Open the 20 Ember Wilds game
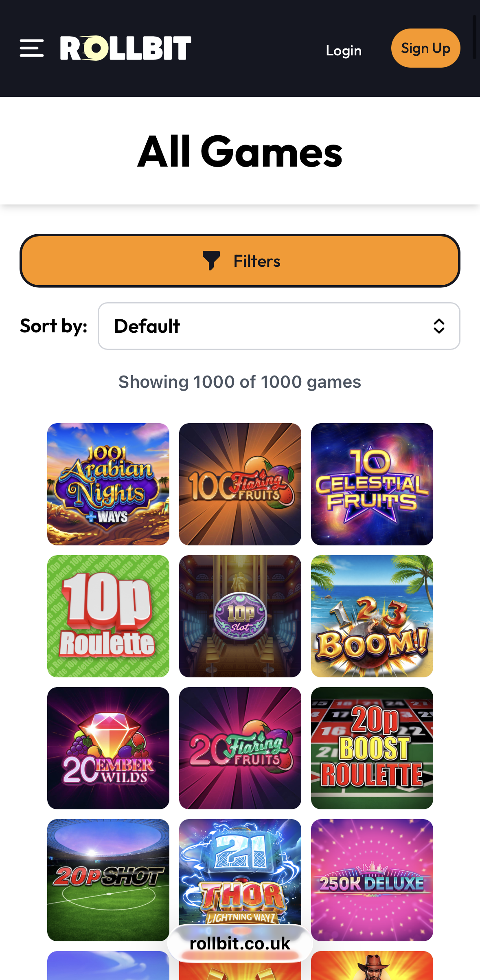The width and height of the screenshot is (480, 980). (108, 748)
